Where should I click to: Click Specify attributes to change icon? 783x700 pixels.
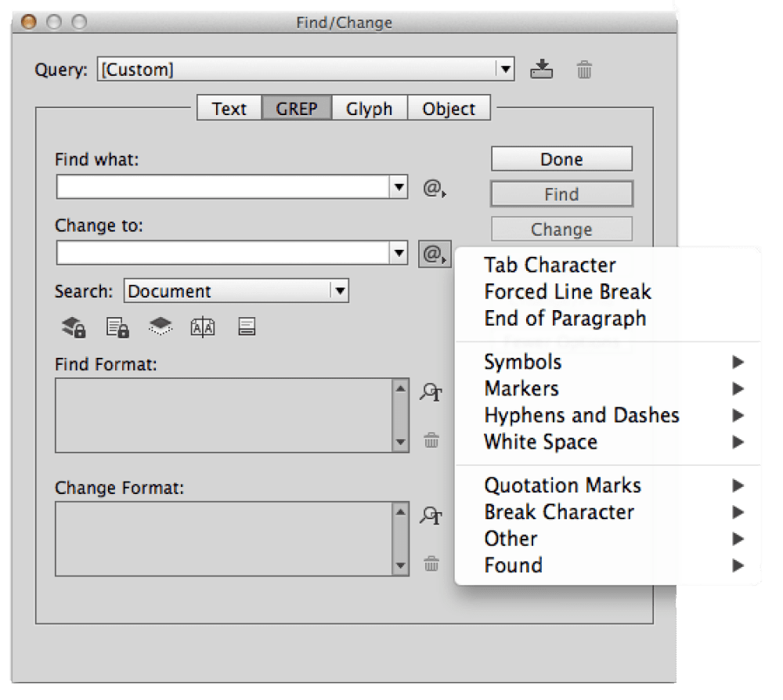pos(431,515)
